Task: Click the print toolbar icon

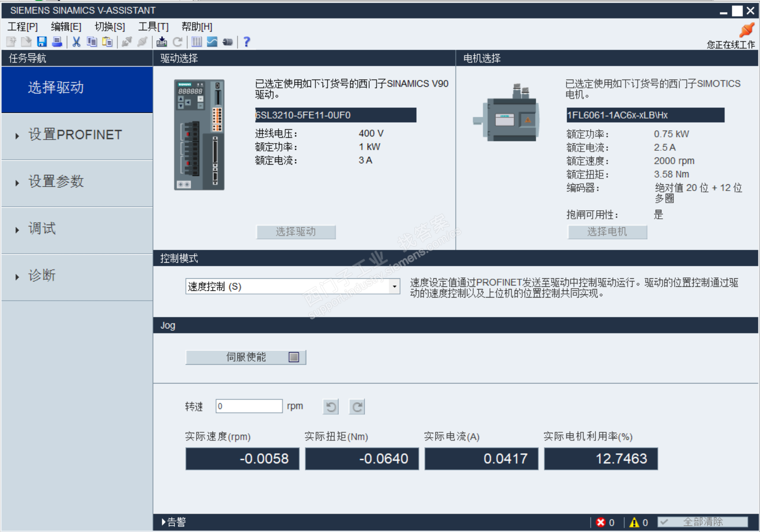Action: pyautogui.click(x=57, y=42)
